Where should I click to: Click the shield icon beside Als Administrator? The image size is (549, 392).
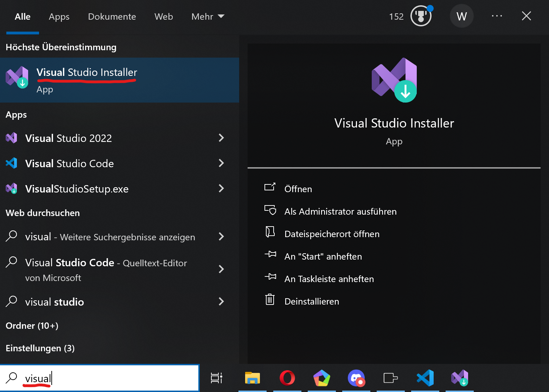pyautogui.click(x=270, y=210)
